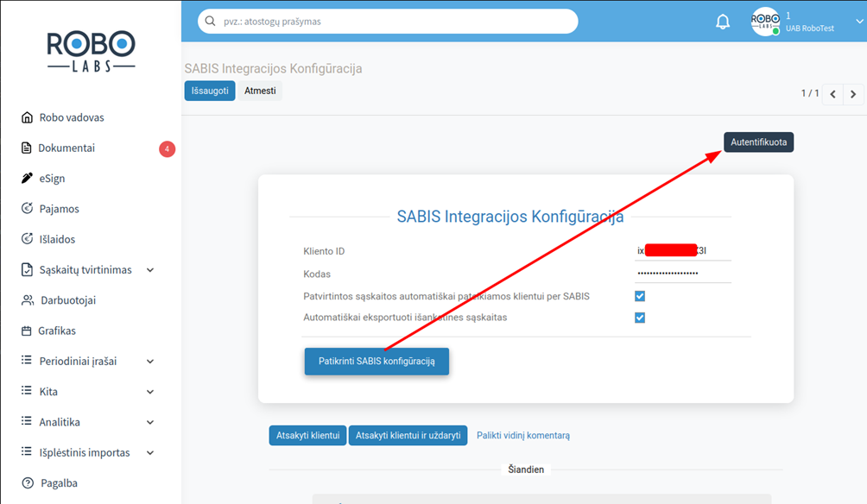Open Pajamos menu item
867x504 pixels.
60,209
